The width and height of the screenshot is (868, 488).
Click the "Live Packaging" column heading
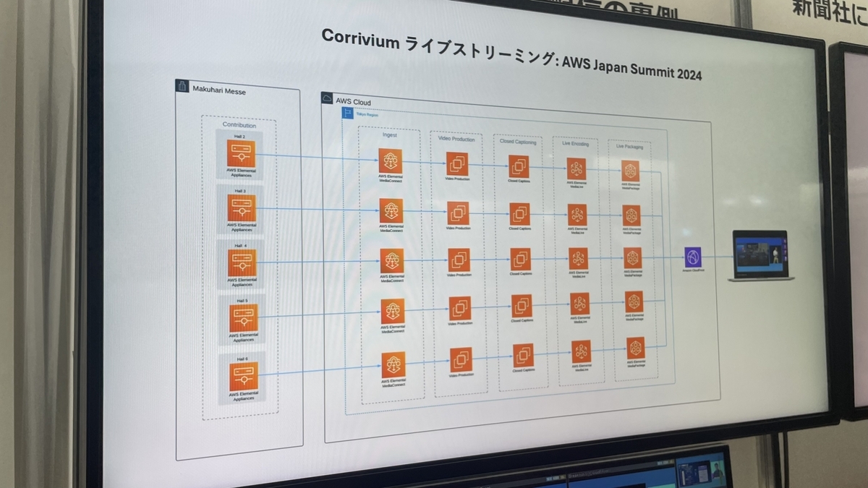tap(629, 147)
